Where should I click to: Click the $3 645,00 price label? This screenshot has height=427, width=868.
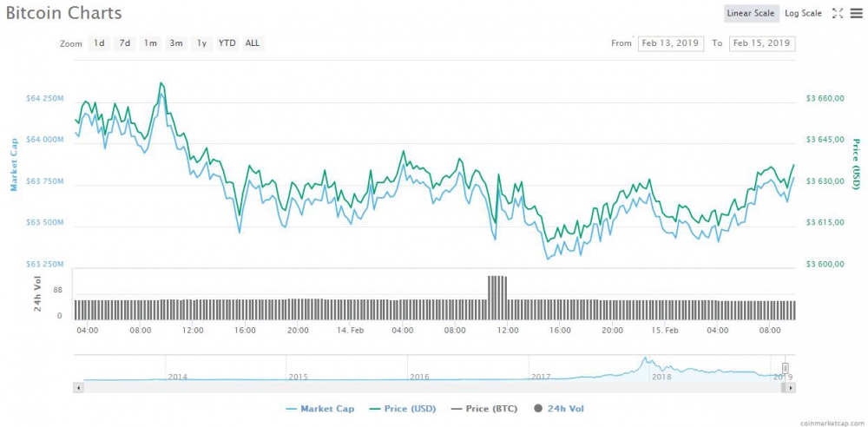coord(825,140)
